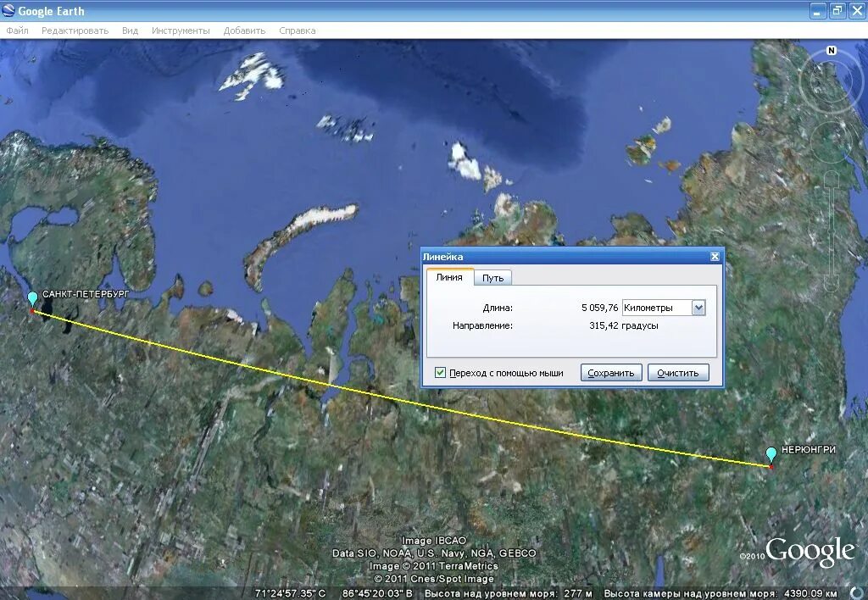Image resolution: width=868 pixels, height=600 pixels.
Task: Switch to the Путь tab in Линейка
Action: point(492,278)
